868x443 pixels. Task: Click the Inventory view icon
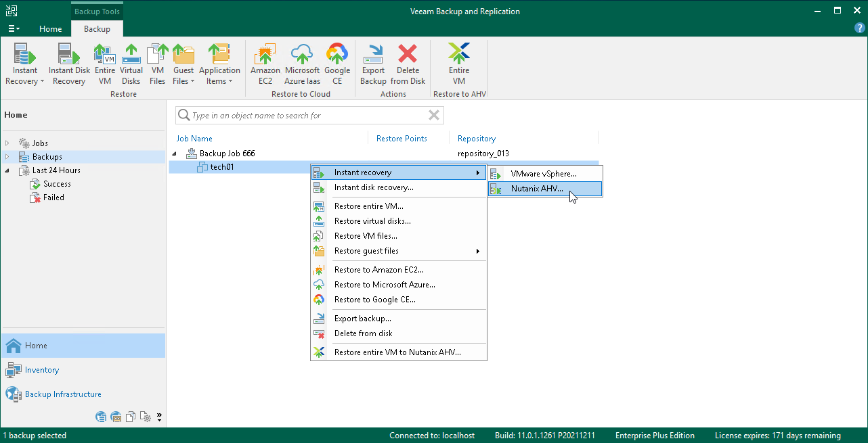14,370
